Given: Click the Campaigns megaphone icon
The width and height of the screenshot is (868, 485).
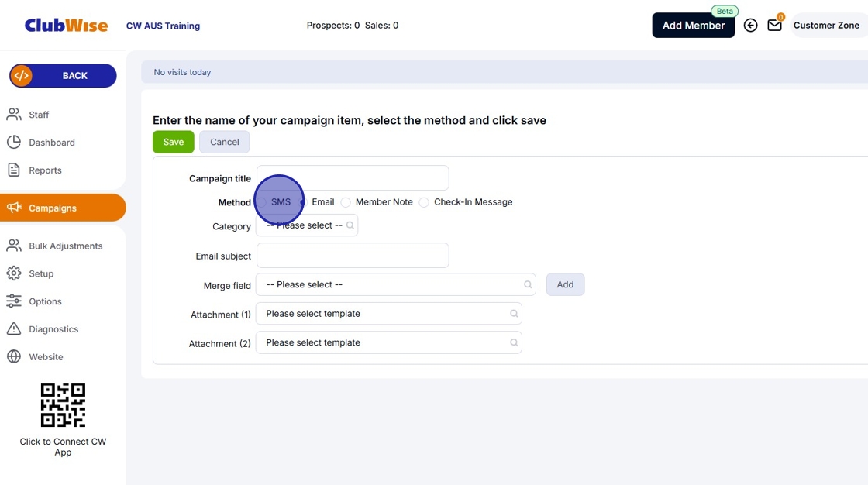Looking at the screenshot, I should pos(14,208).
